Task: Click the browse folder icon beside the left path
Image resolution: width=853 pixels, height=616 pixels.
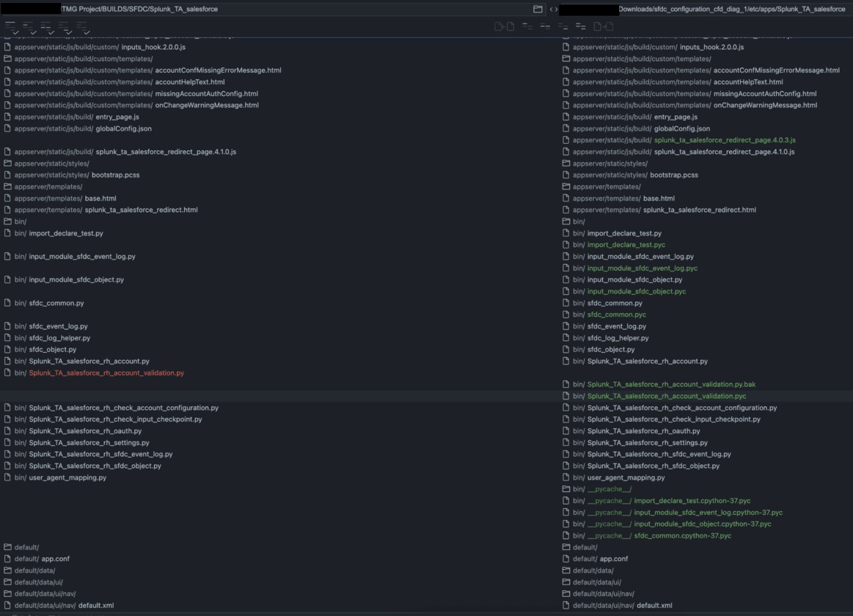Action: (538, 10)
